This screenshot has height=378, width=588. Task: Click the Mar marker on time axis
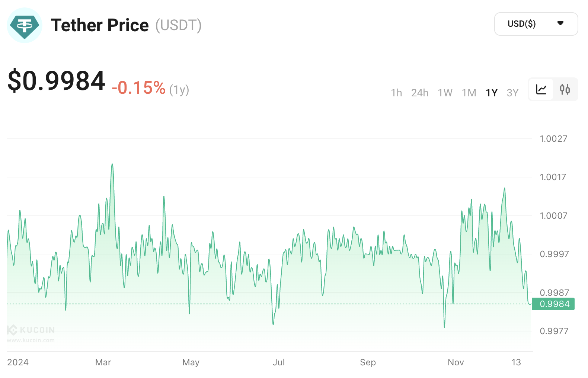tap(103, 362)
